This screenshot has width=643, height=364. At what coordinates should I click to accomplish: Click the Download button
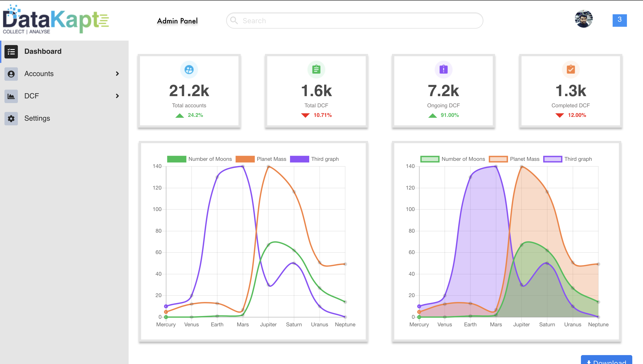point(606,360)
